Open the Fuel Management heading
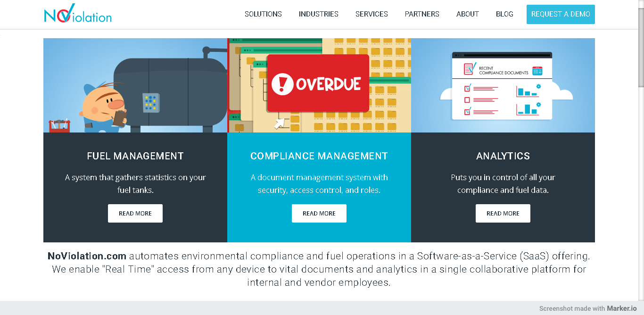Image resolution: width=644 pixels, height=315 pixels. 135,156
